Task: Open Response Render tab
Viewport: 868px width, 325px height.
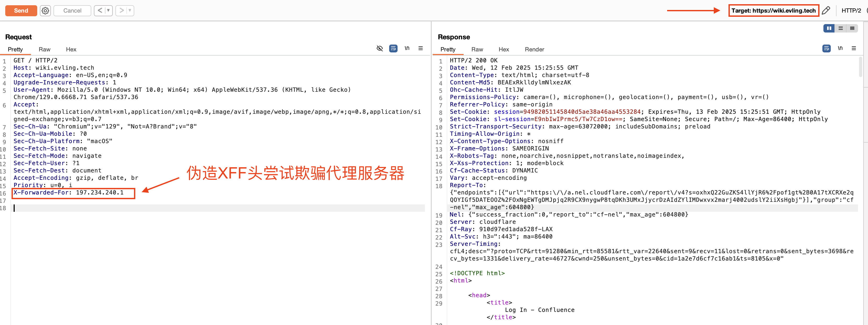Action: pyautogui.click(x=534, y=49)
